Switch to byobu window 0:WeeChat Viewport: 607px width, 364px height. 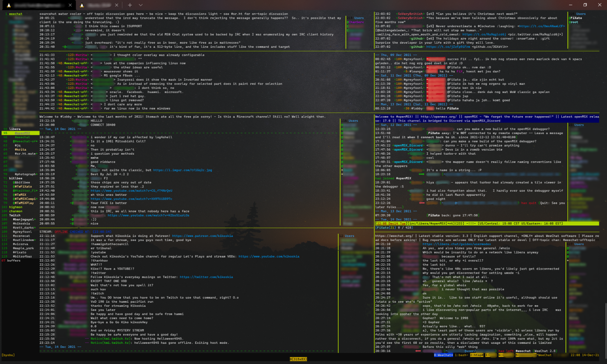pos(443,355)
